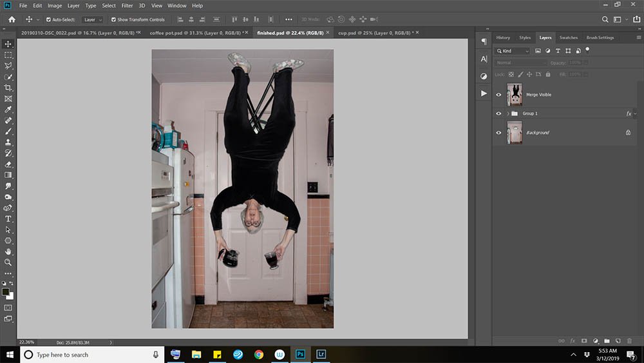Hide the Group 1 layer group
644x363 pixels.
click(x=498, y=113)
